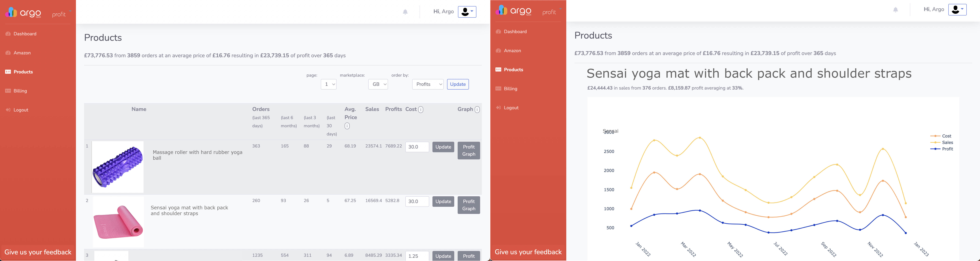Open the marketplace GB dropdown
Image resolution: width=980 pixels, height=261 pixels.
pos(378,84)
